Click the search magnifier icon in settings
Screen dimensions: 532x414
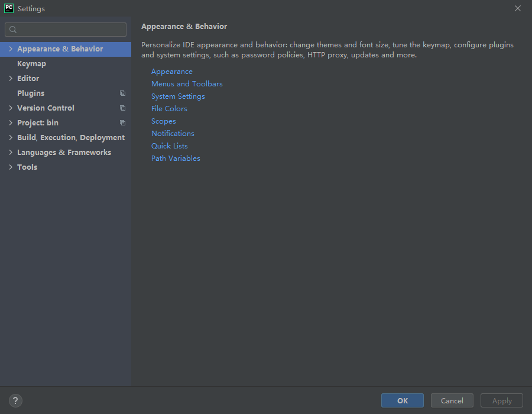point(13,30)
